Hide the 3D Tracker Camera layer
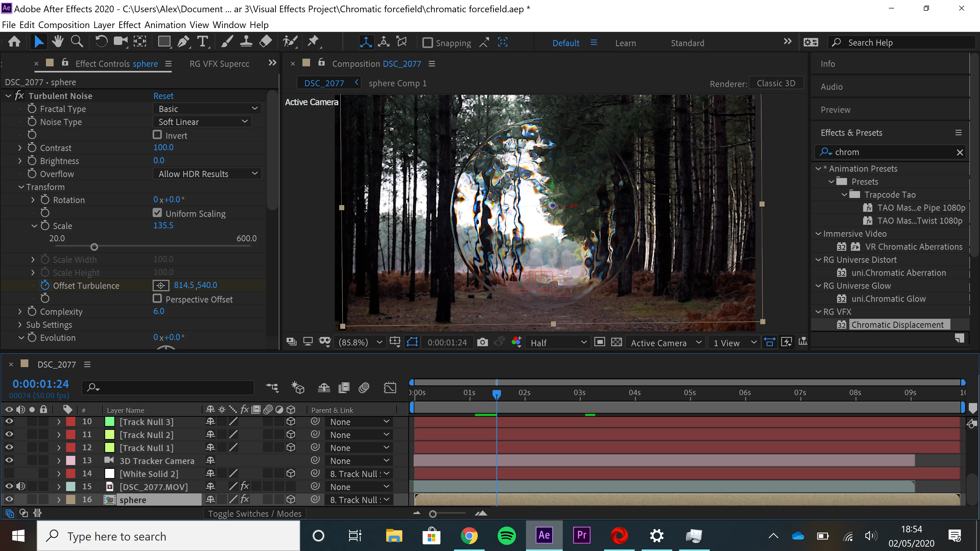Screen dimensions: 980x551 point(9,460)
